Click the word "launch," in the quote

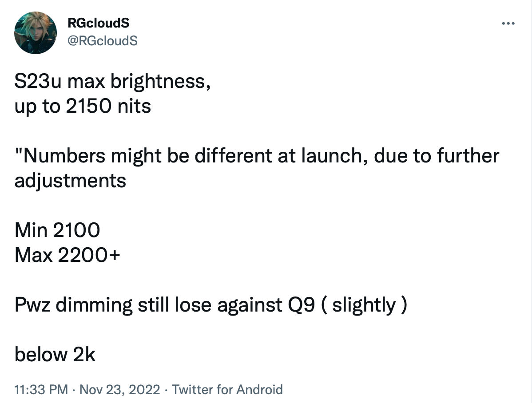tap(335, 156)
